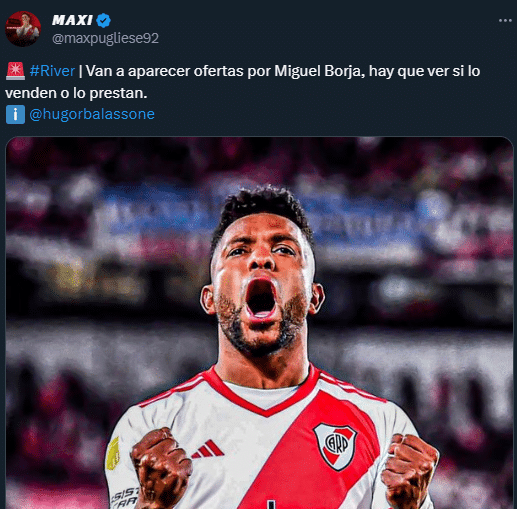The height and width of the screenshot is (509, 517).
Task: Click the Adidas logo on the jersey
Action: pos(208,449)
